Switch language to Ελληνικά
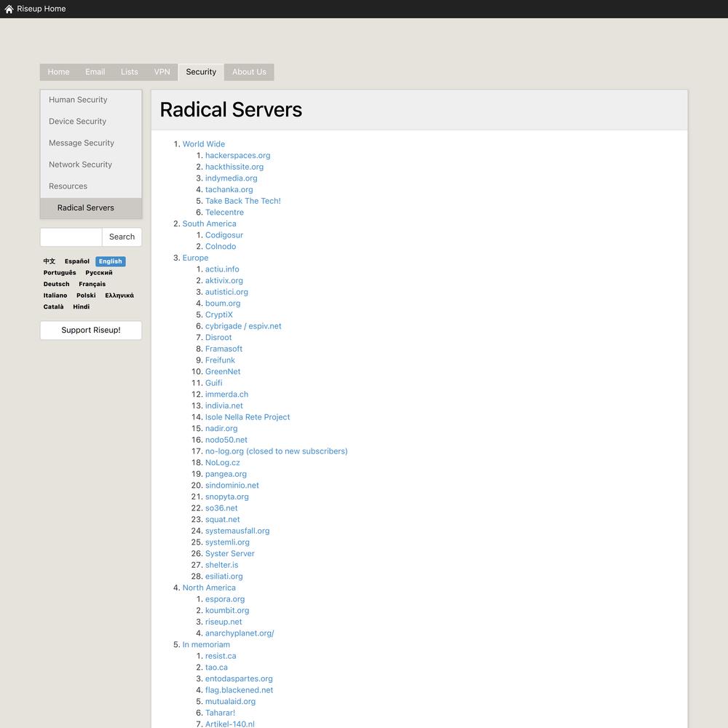Viewport: 728px width, 728px height. pos(119,296)
